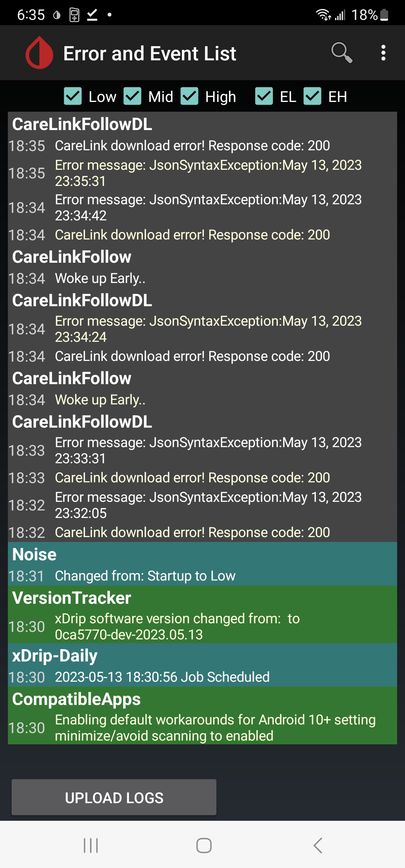The width and height of the screenshot is (405, 868).
Task: Uncheck the Low severity filter
Action: 73,96
